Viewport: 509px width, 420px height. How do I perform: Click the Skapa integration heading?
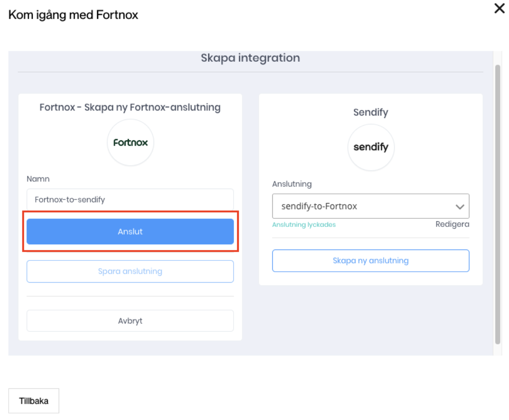coord(250,58)
